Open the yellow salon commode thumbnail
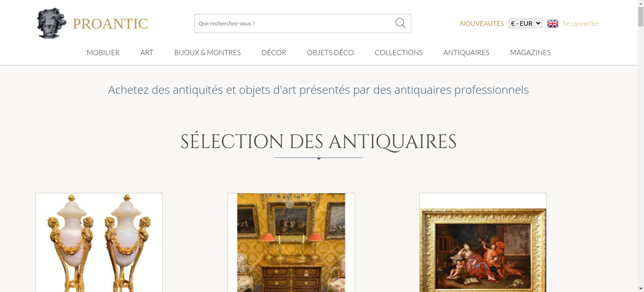 (x=291, y=242)
